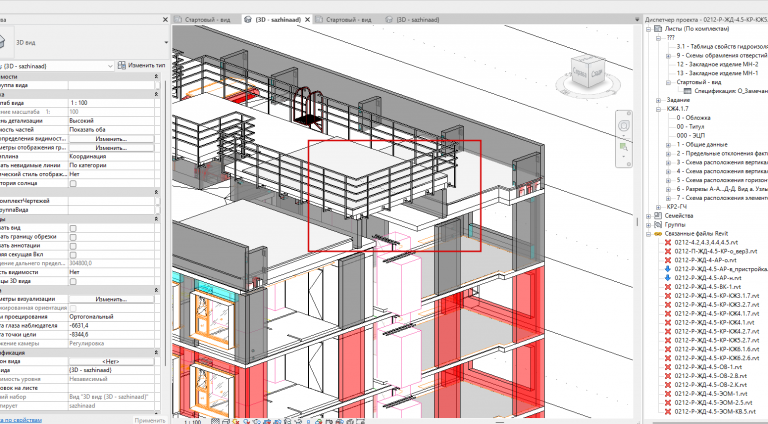Open the steering wheel in navigation bar
The width and height of the screenshot is (768, 424).
coord(624,126)
